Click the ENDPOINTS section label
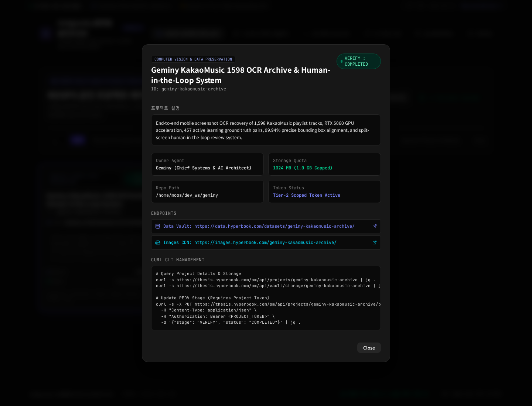Image resolution: width=532 pixels, height=406 pixels. [x=164, y=213]
